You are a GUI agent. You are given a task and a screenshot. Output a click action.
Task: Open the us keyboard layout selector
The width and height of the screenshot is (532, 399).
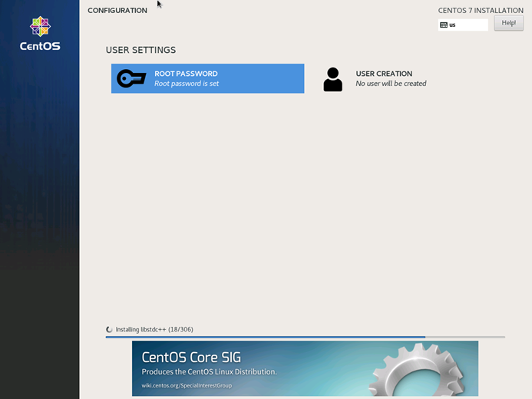pos(463,25)
